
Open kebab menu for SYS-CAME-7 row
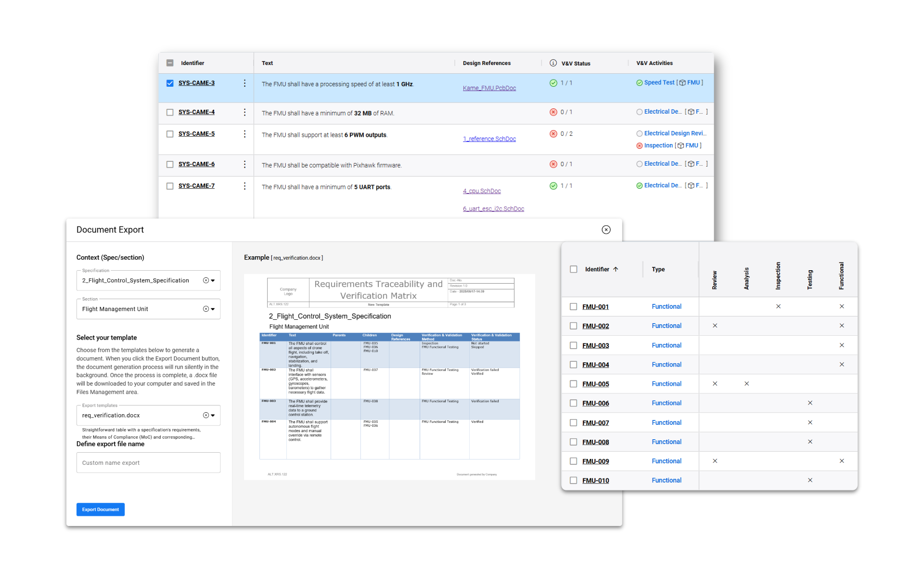pos(244,186)
